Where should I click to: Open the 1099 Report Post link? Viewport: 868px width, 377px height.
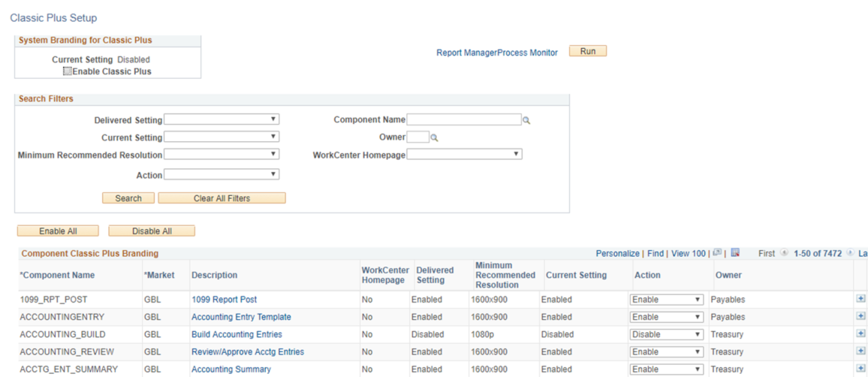tap(225, 300)
